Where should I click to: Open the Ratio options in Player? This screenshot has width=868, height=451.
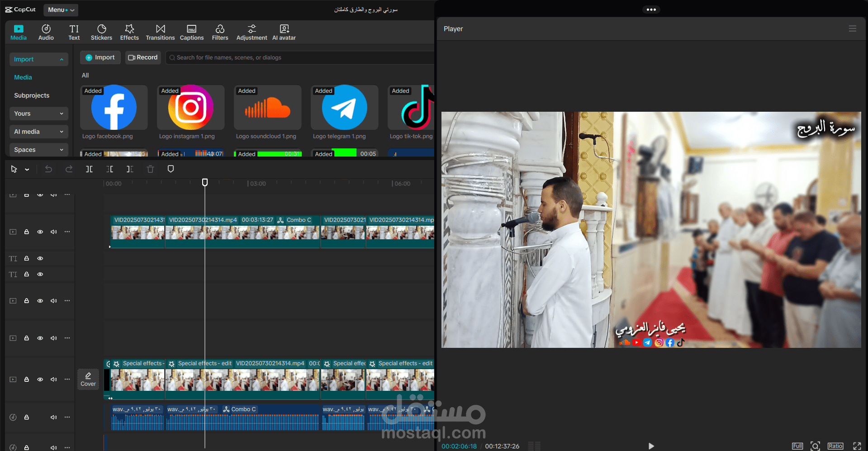(835, 446)
